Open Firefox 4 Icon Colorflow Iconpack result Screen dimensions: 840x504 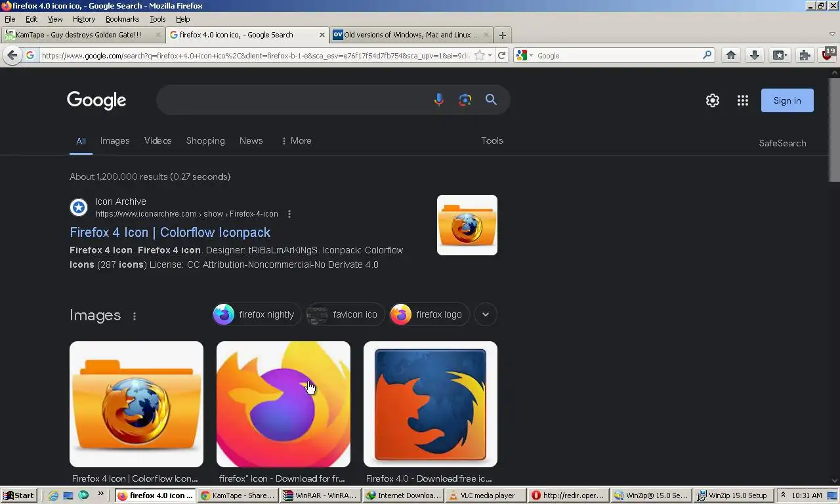[x=170, y=232]
